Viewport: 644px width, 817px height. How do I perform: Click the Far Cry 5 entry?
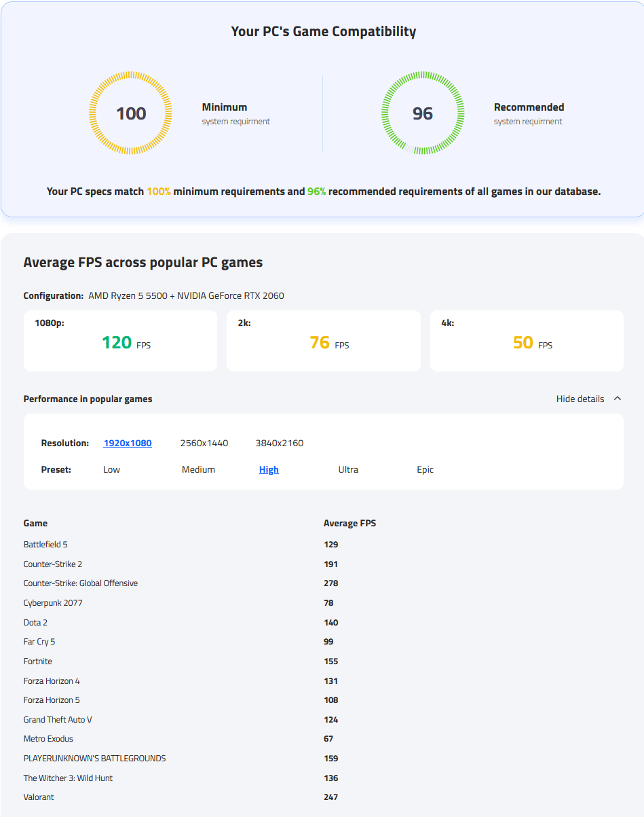39,642
